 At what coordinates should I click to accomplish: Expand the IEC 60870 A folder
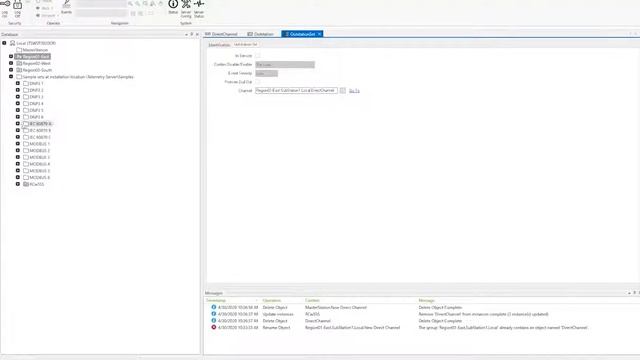18,123
